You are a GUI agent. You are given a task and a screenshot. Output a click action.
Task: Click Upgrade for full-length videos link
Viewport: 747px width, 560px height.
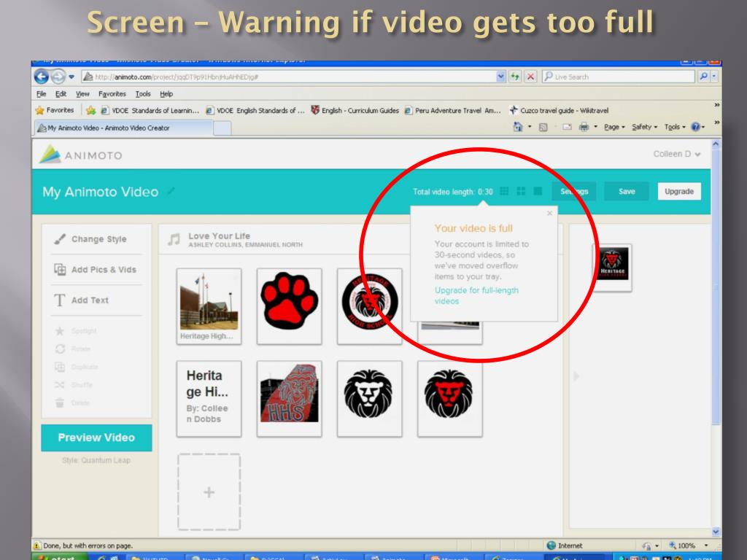tap(476, 296)
